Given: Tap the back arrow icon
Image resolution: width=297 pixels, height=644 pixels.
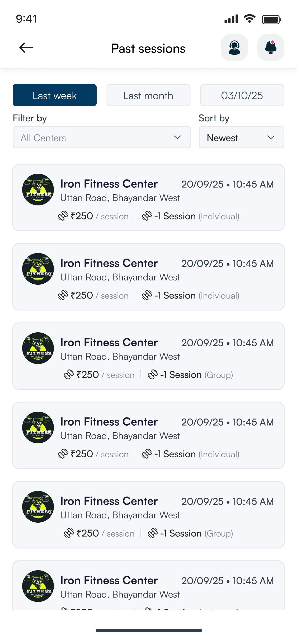Looking at the screenshot, I should pyautogui.click(x=26, y=48).
